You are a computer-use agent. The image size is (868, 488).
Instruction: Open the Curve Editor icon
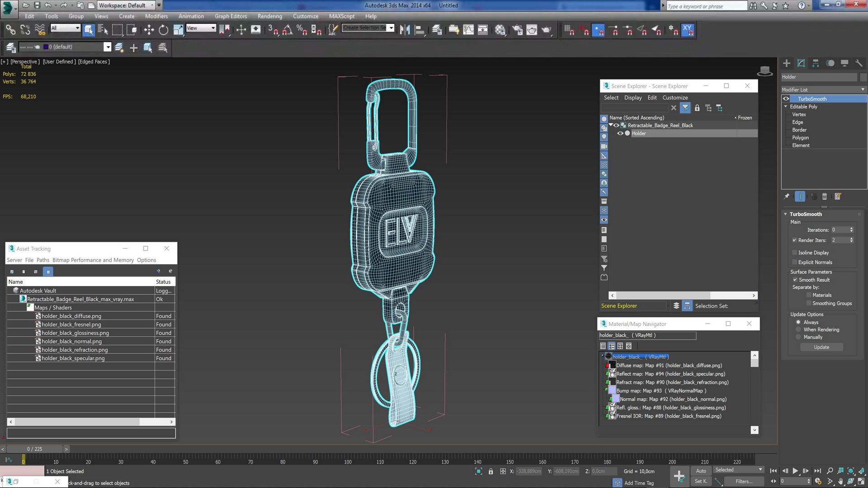[469, 30]
